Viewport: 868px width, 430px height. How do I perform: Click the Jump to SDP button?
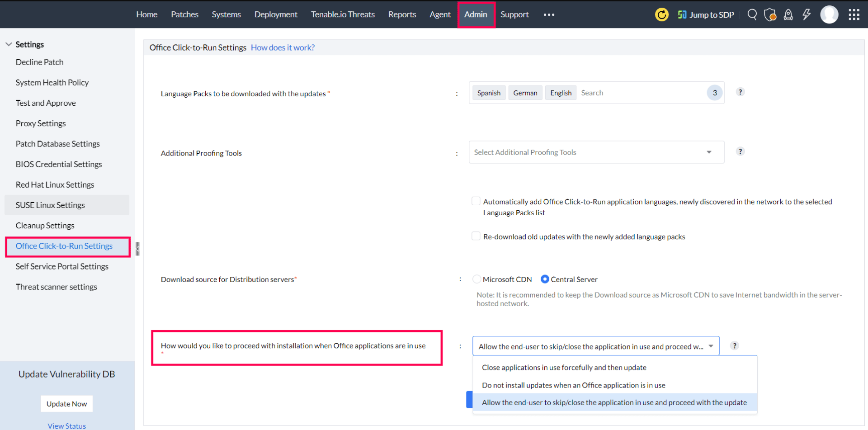tap(706, 14)
